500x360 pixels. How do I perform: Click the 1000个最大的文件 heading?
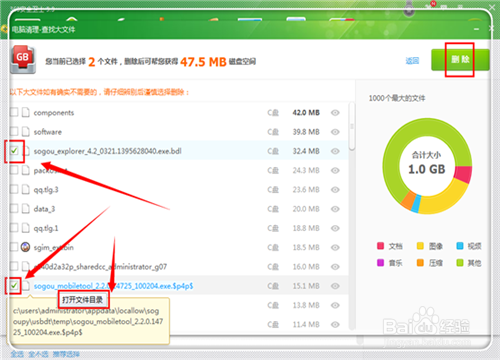point(397,98)
